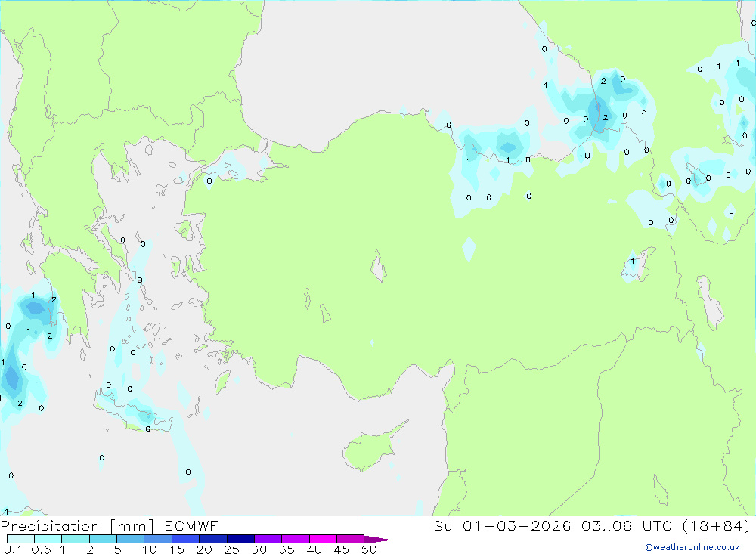
Task: Click the "(18+84)" forecast run label
Action: [717, 526]
